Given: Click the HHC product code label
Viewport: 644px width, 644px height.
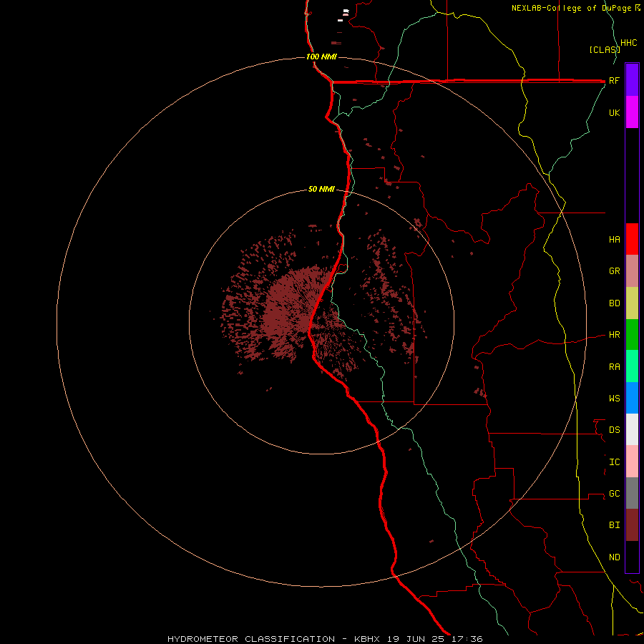Looking at the screenshot, I should (x=629, y=43).
